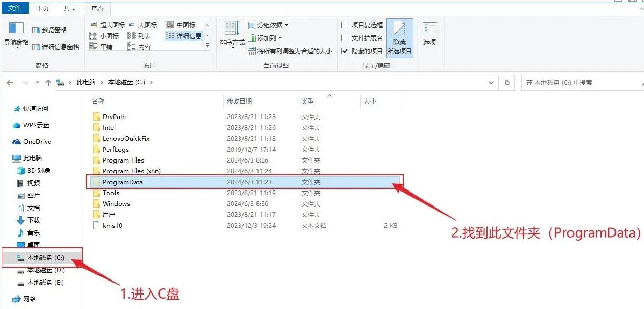Click 将所有列调整为合适的大小
The image size is (644, 309).
[x=290, y=51]
